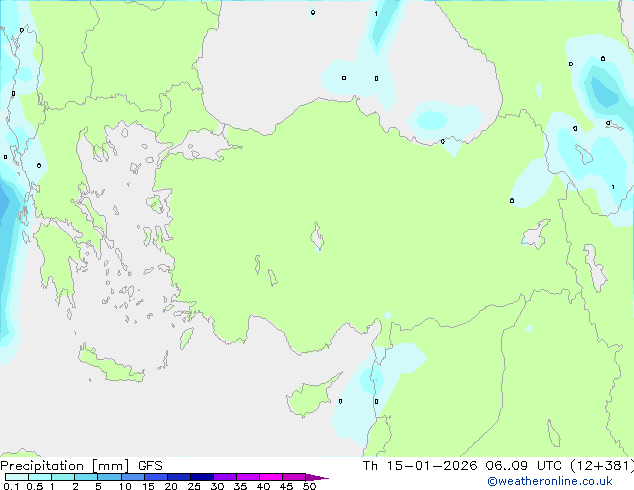Click the '50' legend scale label
Screen dimensions: 634x490
click(309, 486)
